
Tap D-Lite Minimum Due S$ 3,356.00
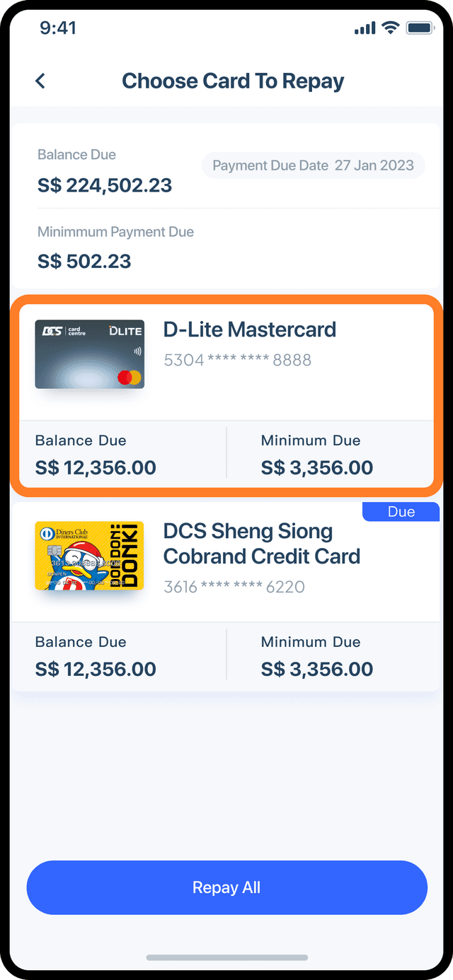coord(317,467)
